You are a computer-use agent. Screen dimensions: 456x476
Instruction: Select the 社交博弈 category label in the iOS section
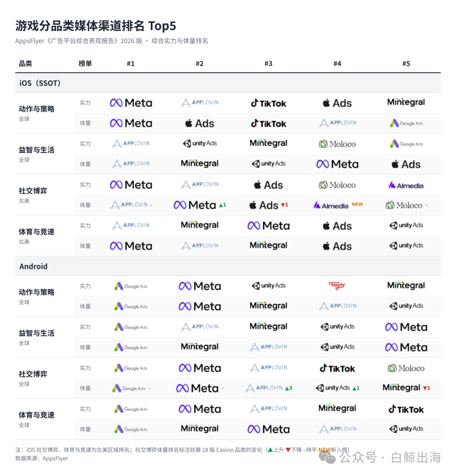point(33,191)
